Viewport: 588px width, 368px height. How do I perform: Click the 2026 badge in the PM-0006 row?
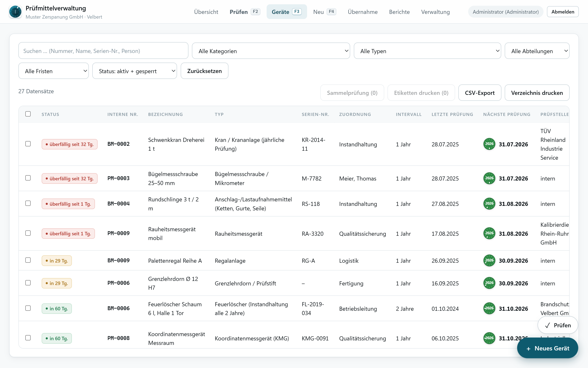pyautogui.click(x=489, y=283)
